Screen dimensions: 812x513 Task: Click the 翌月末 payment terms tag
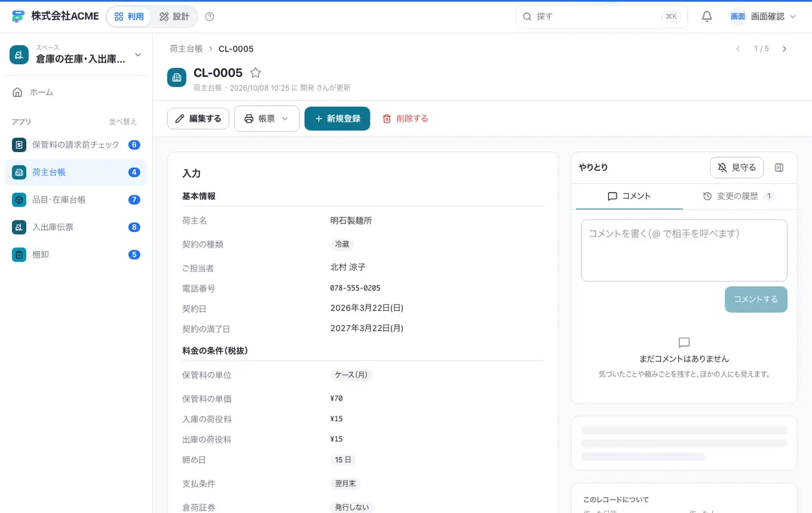point(345,484)
